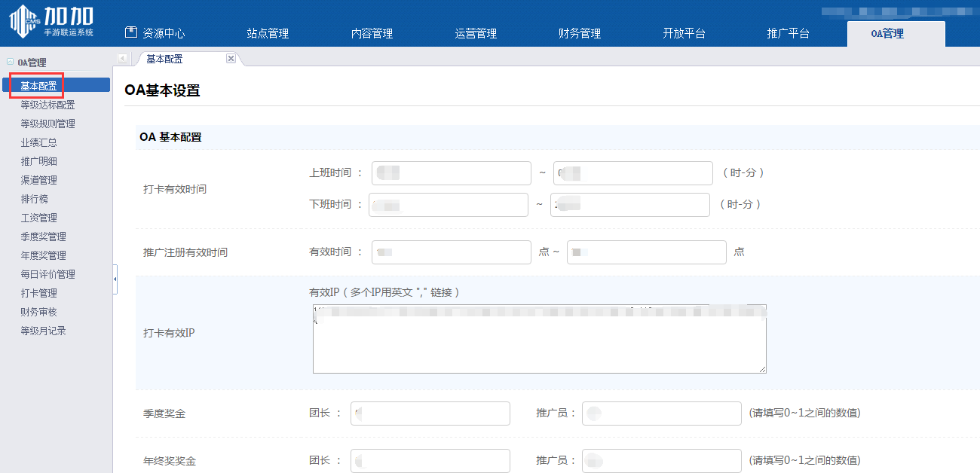Open the 财务管理 menu
The height and width of the screenshot is (473, 980).
click(x=579, y=33)
